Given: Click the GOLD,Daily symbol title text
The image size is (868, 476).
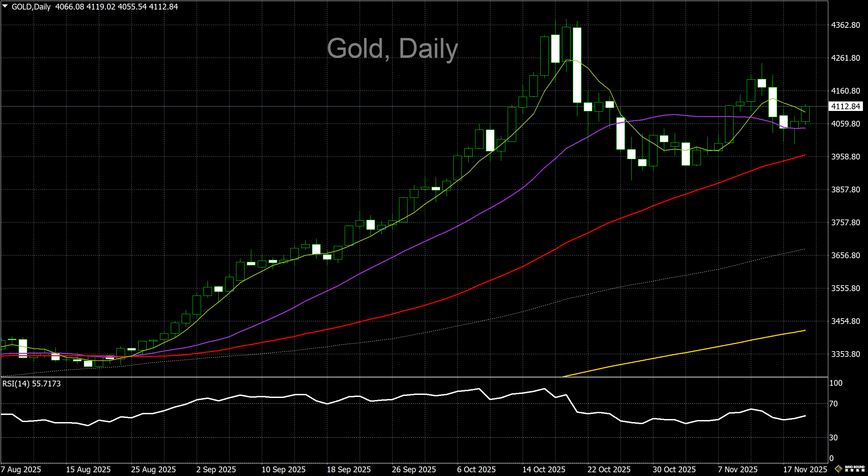Looking at the screenshot, I should coord(31,7).
